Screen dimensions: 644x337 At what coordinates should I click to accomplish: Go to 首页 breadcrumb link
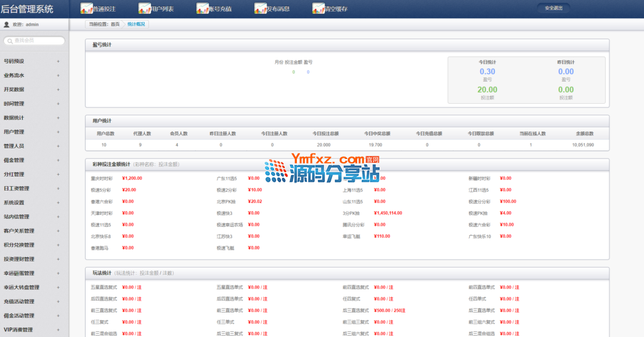(x=115, y=24)
